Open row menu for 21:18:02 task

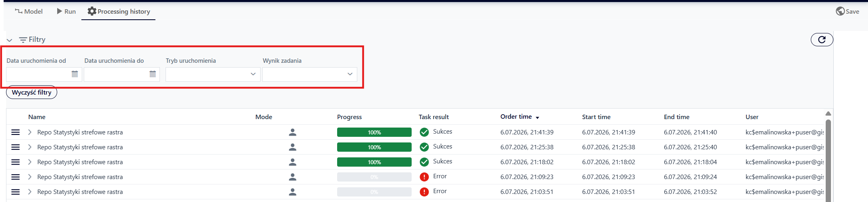15,162
